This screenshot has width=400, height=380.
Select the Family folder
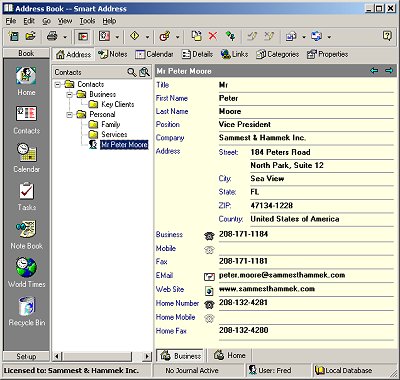coord(110,124)
